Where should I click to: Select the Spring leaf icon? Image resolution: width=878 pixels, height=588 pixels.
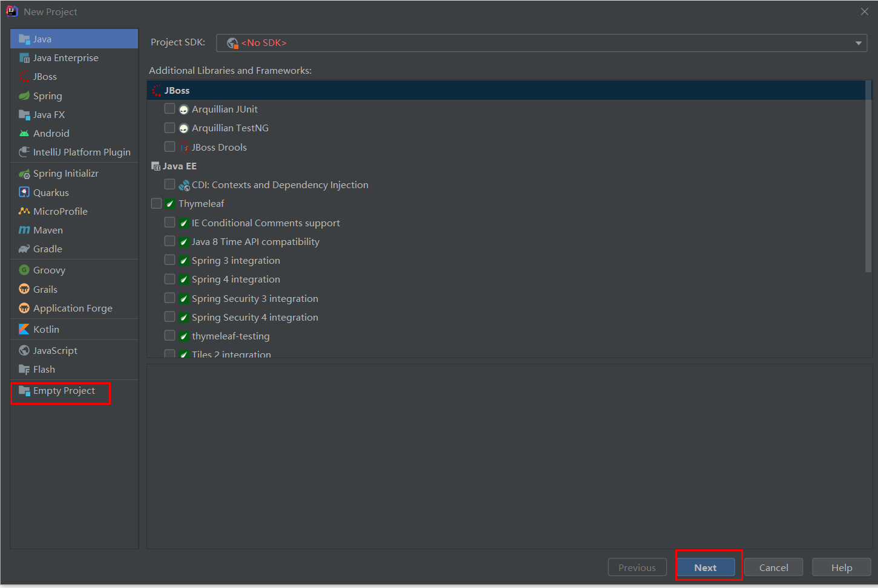(24, 96)
